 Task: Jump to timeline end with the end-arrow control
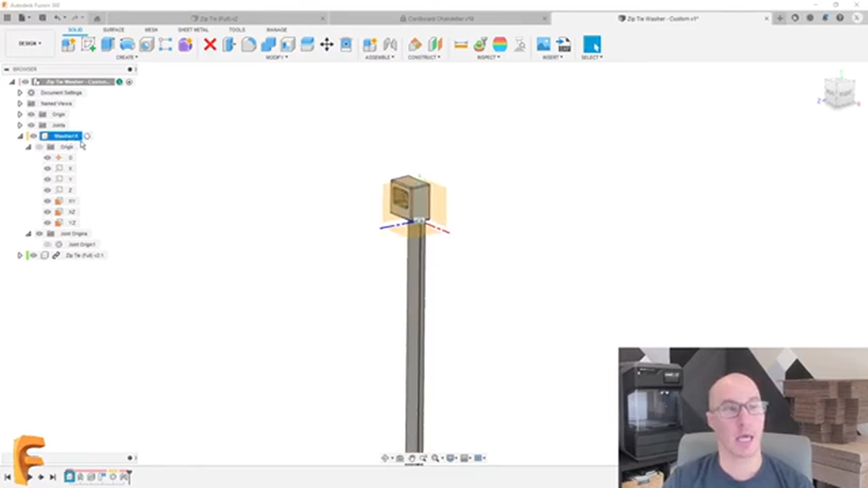(x=52, y=476)
